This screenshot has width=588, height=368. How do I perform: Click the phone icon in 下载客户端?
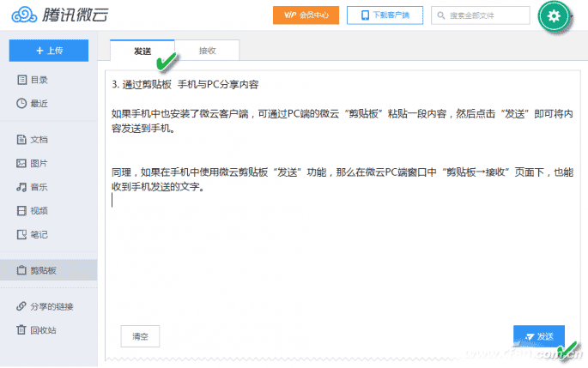[365, 15]
